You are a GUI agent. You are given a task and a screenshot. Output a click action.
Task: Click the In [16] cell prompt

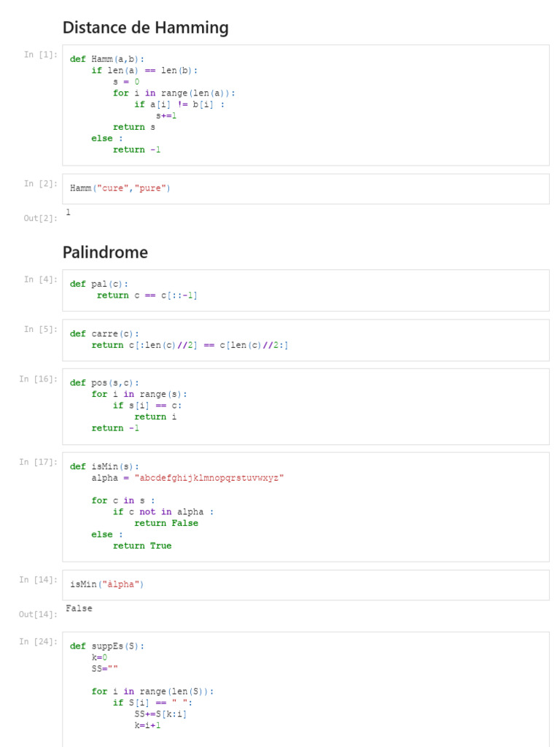38,379
